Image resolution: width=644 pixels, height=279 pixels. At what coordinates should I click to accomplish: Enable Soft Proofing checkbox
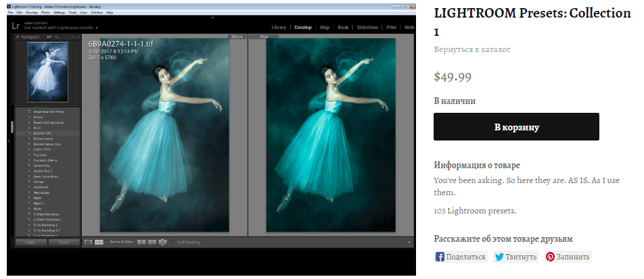click(173, 242)
